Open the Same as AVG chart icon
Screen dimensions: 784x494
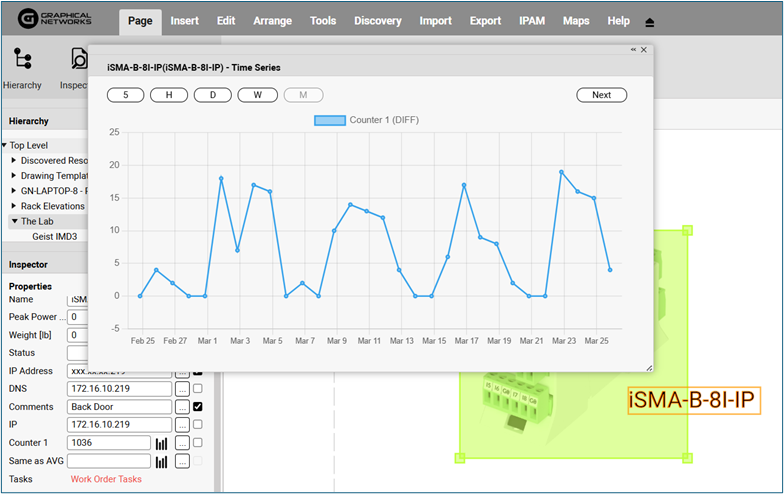pos(162,462)
